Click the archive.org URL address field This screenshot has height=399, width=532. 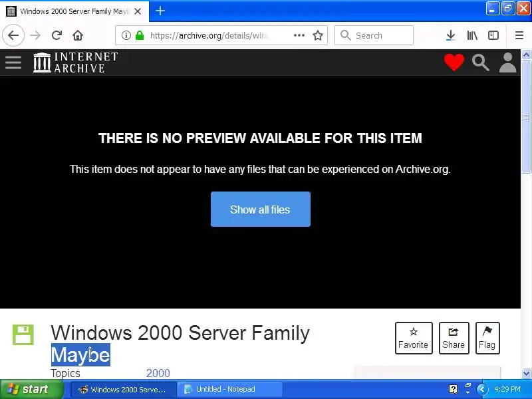(209, 35)
